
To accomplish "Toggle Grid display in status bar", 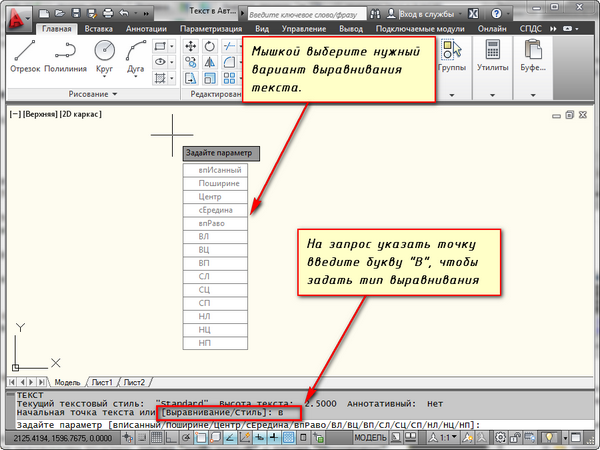I will [x=156, y=437].
